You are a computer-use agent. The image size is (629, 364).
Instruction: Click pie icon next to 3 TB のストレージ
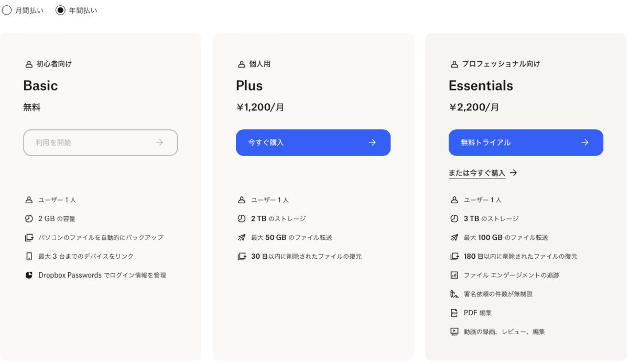pos(454,219)
